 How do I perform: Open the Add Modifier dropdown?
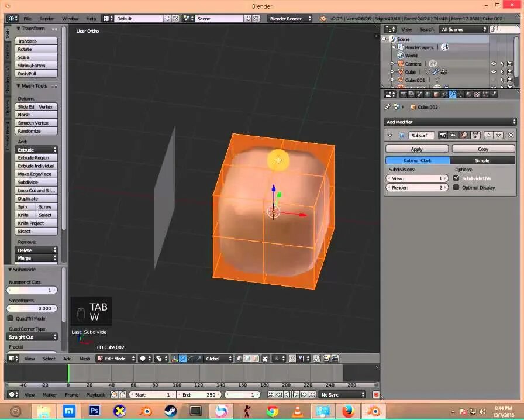click(450, 122)
